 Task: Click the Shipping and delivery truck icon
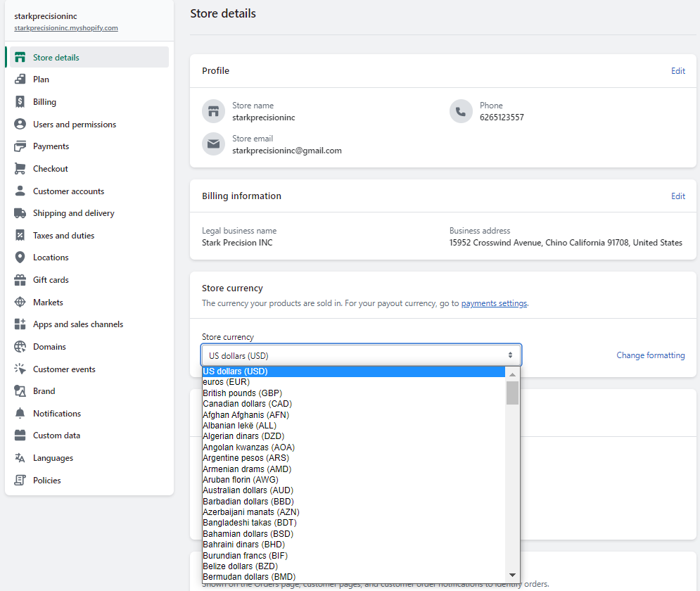(20, 213)
